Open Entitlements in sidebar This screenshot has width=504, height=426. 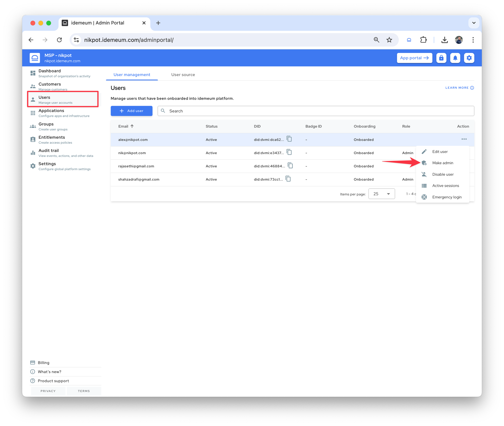63,139
